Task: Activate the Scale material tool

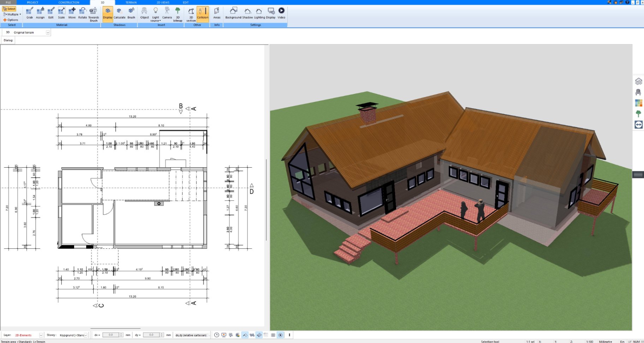Action: pos(61,13)
